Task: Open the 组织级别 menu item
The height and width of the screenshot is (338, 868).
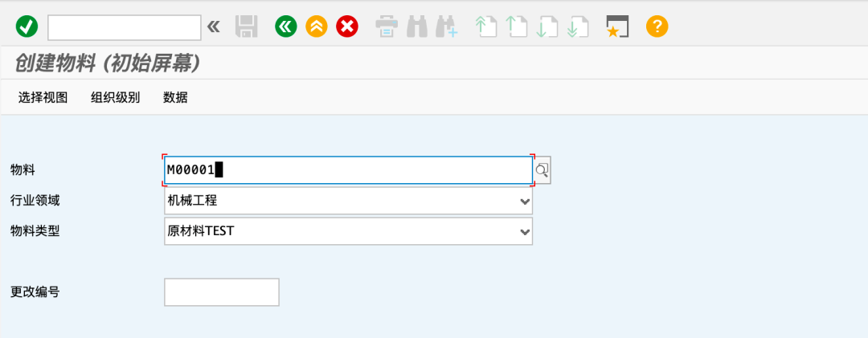Action: click(115, 98)
